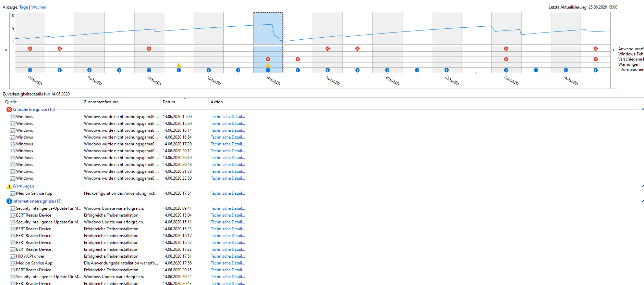Collapse the Warnungen group
Viewport: 644px width, 285px height.
(642, 186)
